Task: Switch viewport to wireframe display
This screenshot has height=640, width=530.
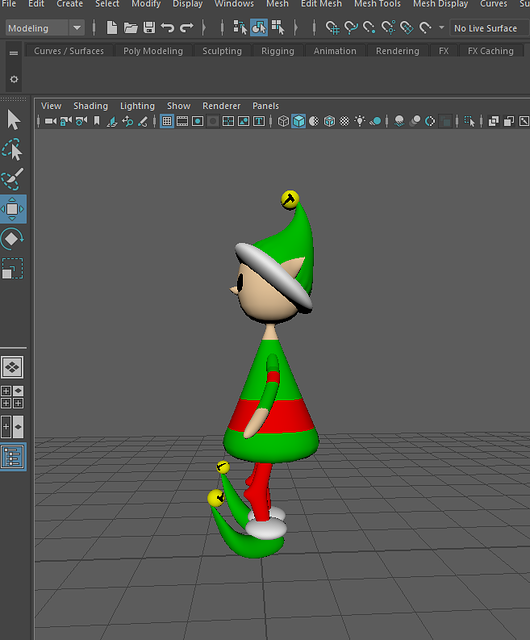Action: [x=283, y=121]
